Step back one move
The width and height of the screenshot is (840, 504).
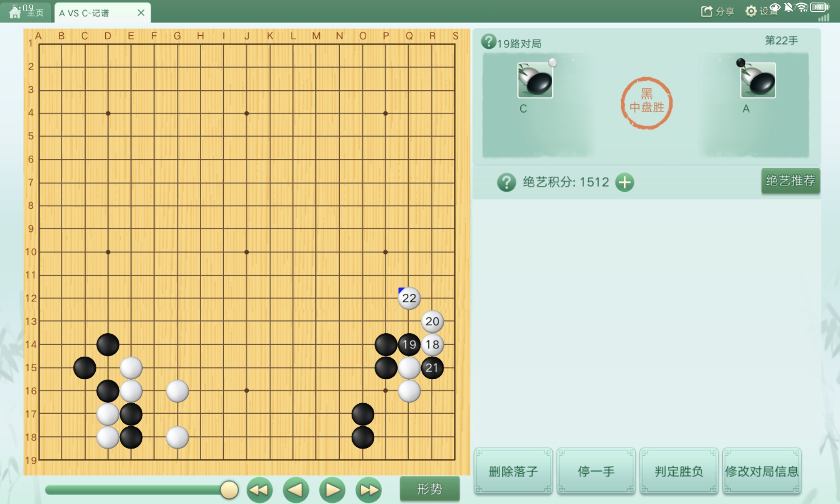[296, 490]
